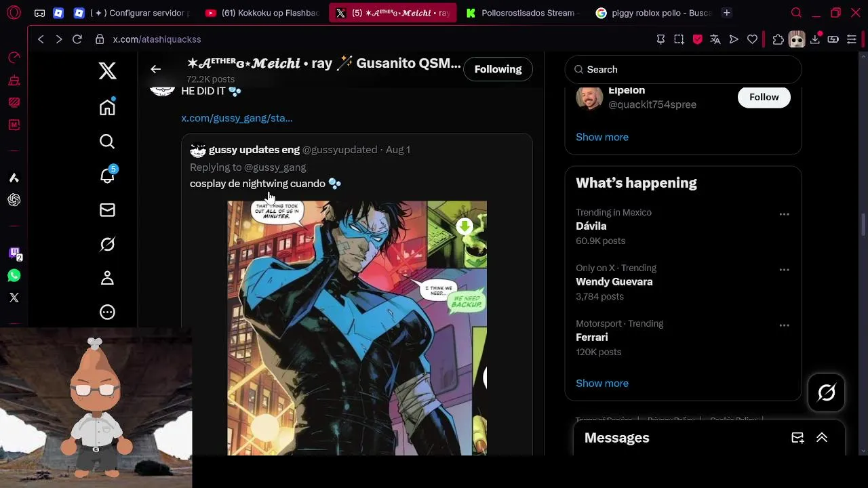Open the More circle menu icon

[107, 312]
